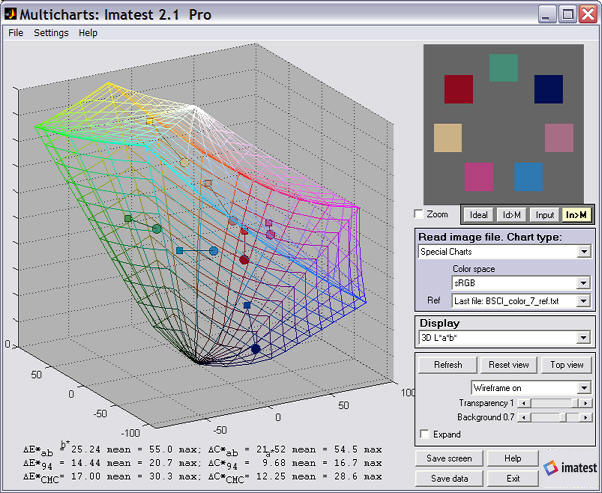Click the dusty pink color patch
This screenshot has height=493, width=602.
[x=559, y=137]
